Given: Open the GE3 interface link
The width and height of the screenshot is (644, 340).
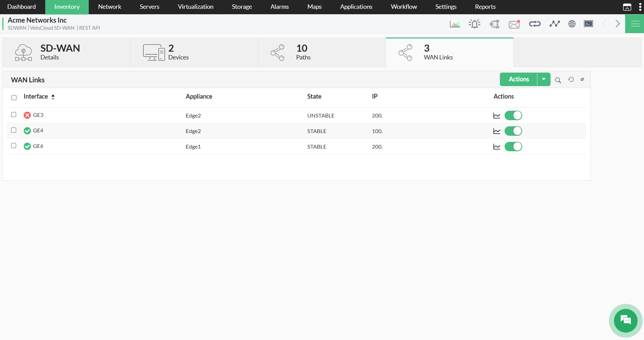Looking at the screenshot, I should 38,115.
